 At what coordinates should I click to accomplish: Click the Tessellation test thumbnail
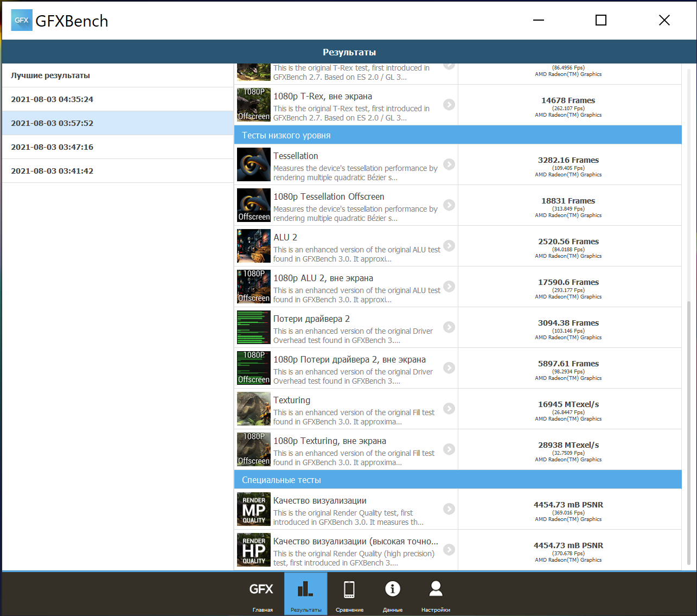254,164
